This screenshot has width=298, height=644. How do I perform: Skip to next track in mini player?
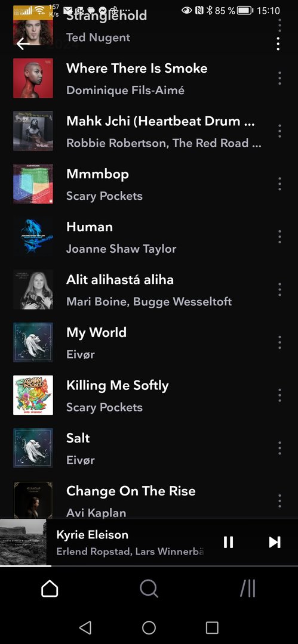coord(275,542)
